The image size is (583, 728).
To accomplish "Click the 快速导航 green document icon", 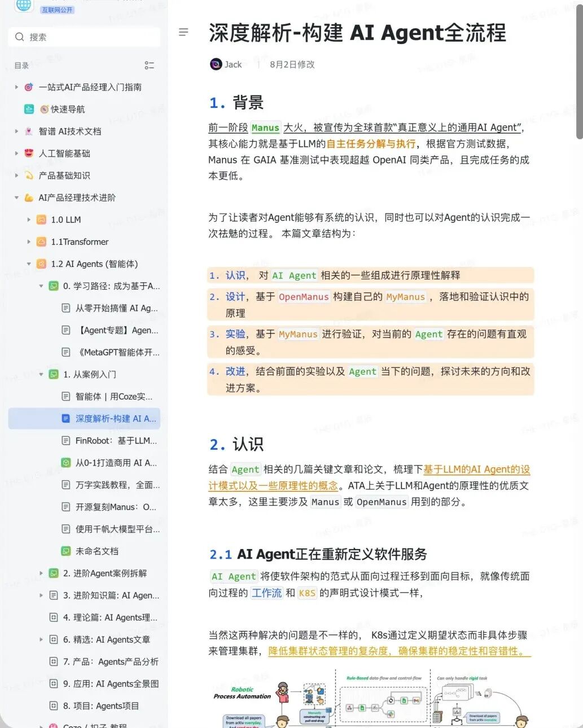I will [29, 109].
